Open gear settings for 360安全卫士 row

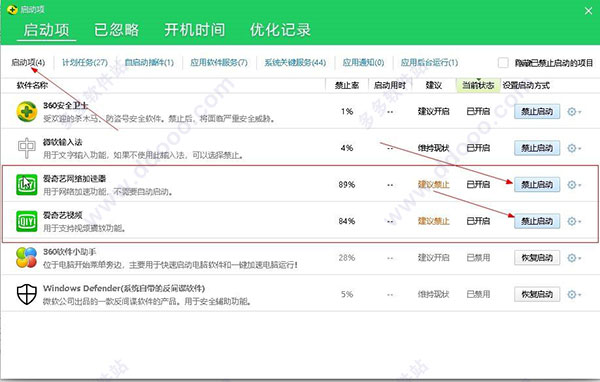pos(574,112)
